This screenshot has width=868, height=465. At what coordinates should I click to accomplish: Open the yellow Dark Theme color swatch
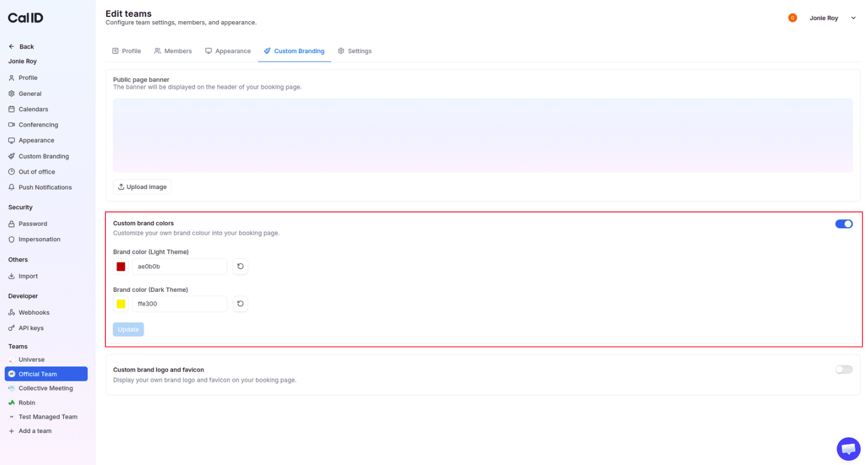pos(121,304)
